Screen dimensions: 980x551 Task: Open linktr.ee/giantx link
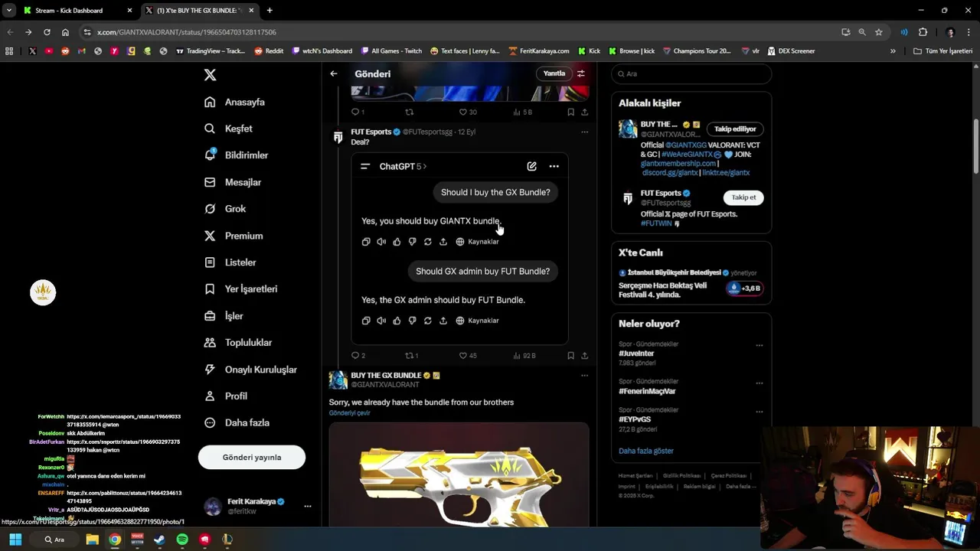tap(726, 173)
